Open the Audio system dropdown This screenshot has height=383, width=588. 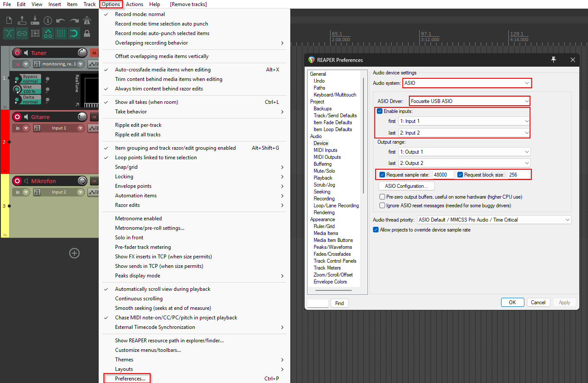point(467,83)
